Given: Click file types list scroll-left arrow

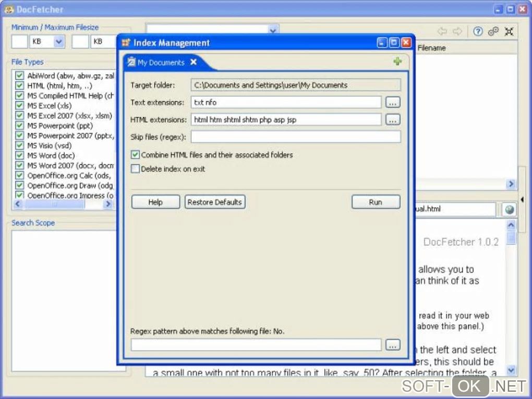Looking at the screenshot, I should click(x=18, y=204).
